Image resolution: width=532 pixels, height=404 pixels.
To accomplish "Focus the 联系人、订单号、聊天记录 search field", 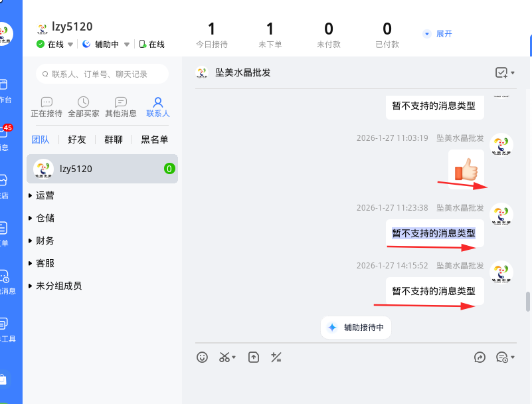I will pyautogui.click(x=102, y=74).
